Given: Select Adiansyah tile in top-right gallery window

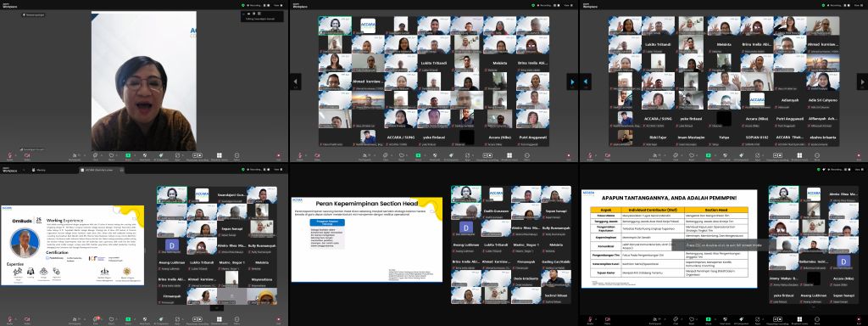Looking at the screenshot, I should pyautogui.click(x=791, y=100).
